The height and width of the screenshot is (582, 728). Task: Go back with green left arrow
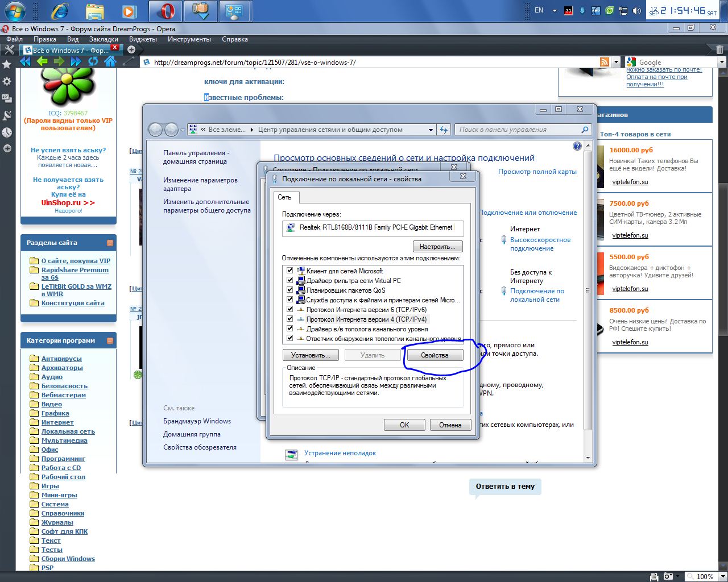point(42,61)
